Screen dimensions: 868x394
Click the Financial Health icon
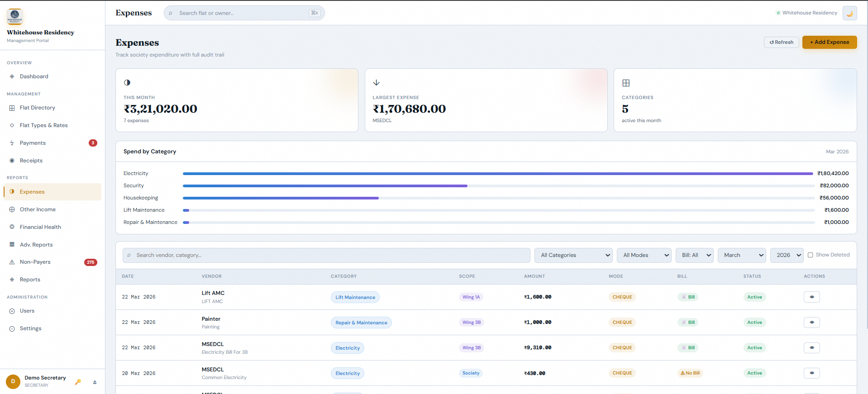12,227
